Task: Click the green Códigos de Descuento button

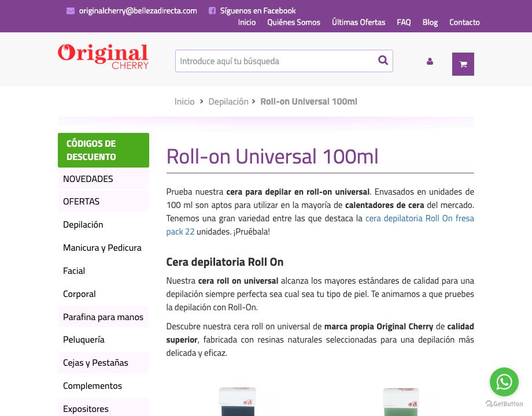Action: (x=104, y=150)
